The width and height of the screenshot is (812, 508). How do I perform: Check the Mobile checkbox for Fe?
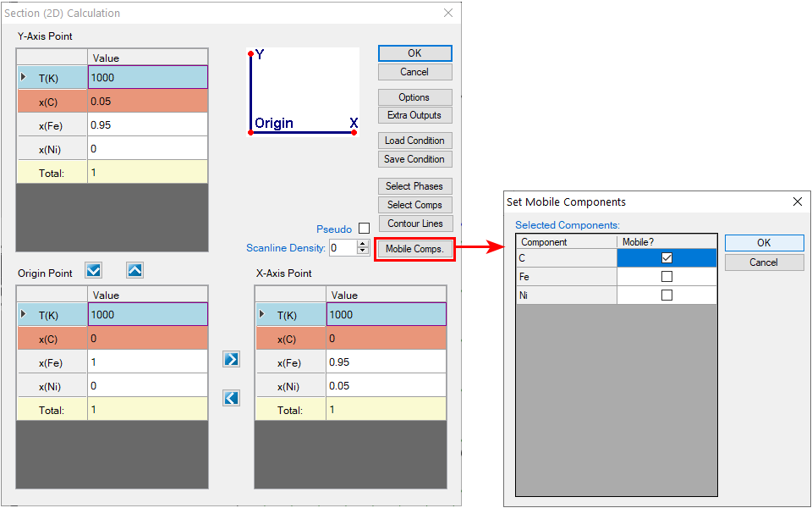pos(667,277)
